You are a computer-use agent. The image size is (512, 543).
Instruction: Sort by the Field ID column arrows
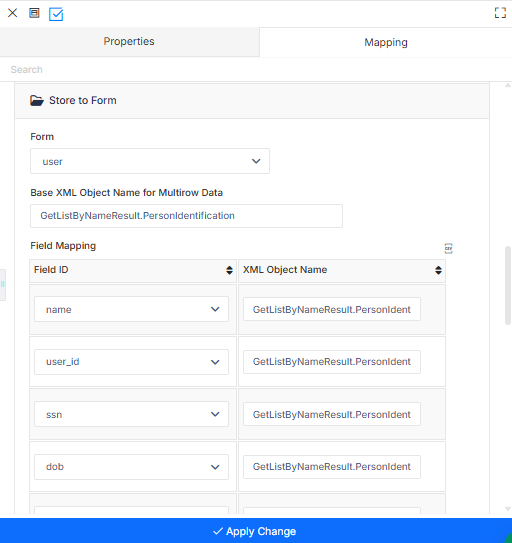click(x=229, y=270)
